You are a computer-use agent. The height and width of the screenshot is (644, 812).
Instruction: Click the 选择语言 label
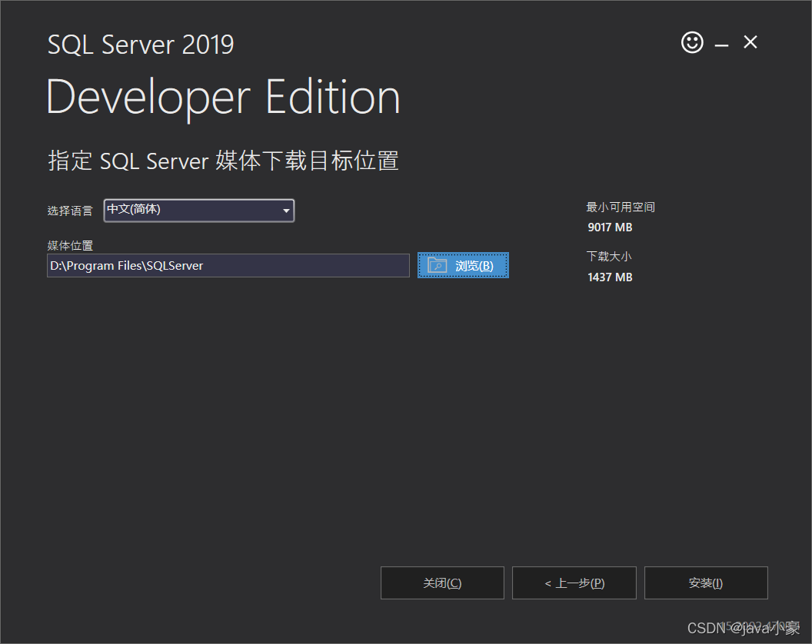[70, 211]
